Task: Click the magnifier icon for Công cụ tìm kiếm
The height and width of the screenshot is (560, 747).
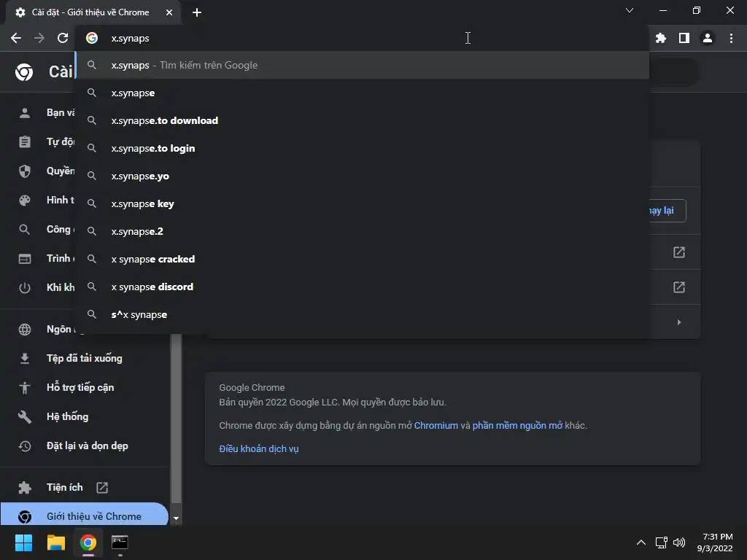Action: [x=25, y=230]
